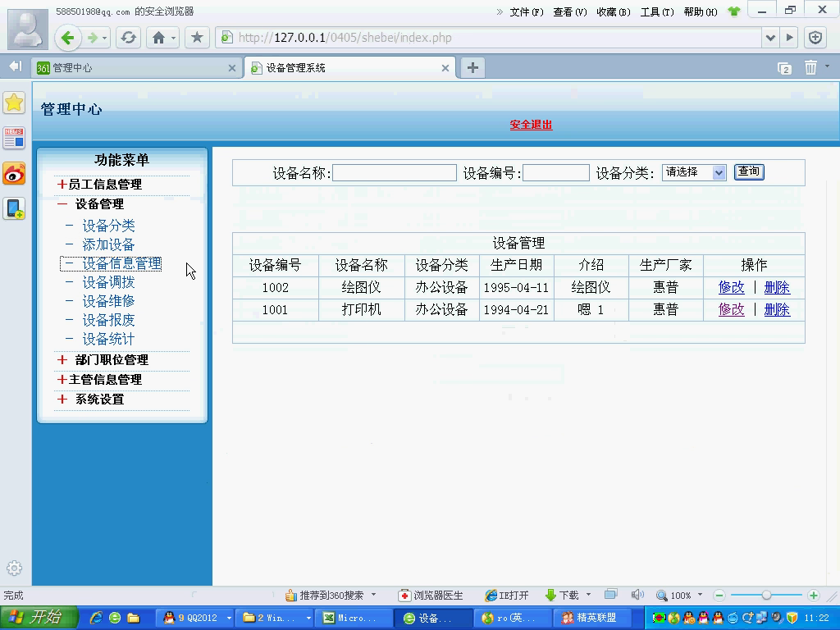840x630 pixels.
Task: Open 设备维修 in the sidebar menu
Action: click(109, 301)
